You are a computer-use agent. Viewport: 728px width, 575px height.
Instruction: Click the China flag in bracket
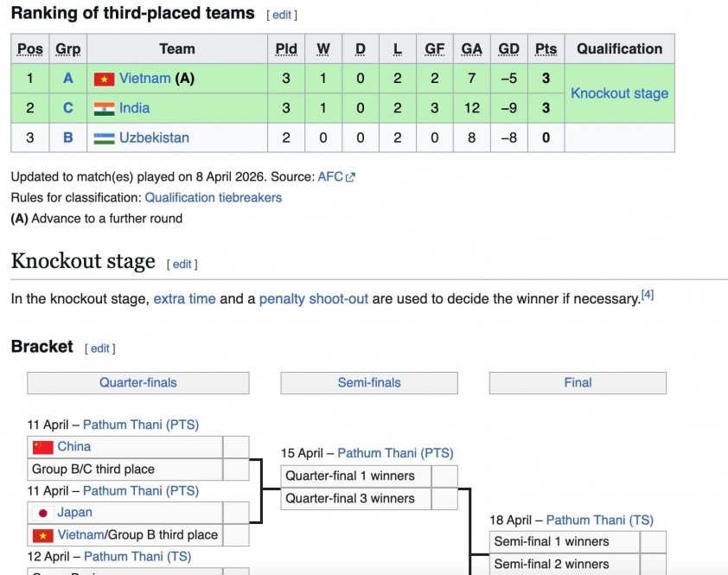click(42, 447)
